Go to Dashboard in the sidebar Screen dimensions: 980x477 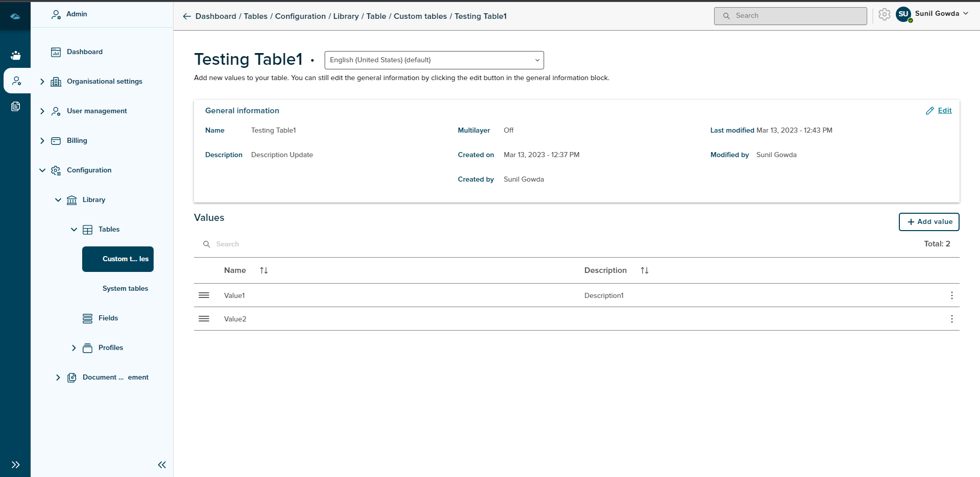pos(84,52)
